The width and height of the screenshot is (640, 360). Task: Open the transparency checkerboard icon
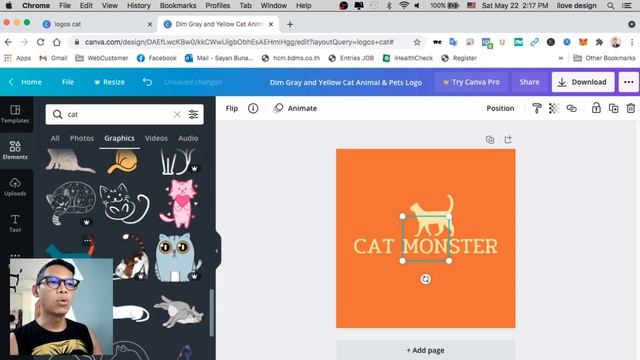coord(553,108)
